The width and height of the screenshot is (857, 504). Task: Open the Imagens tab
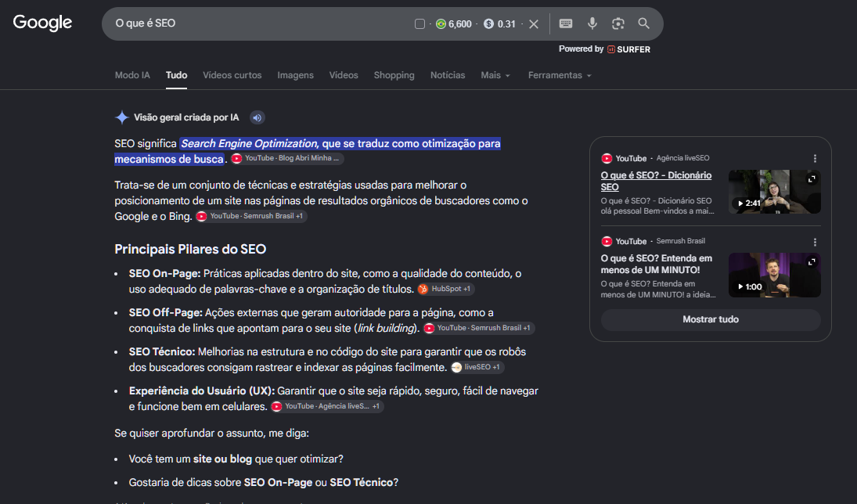[295, 75]
